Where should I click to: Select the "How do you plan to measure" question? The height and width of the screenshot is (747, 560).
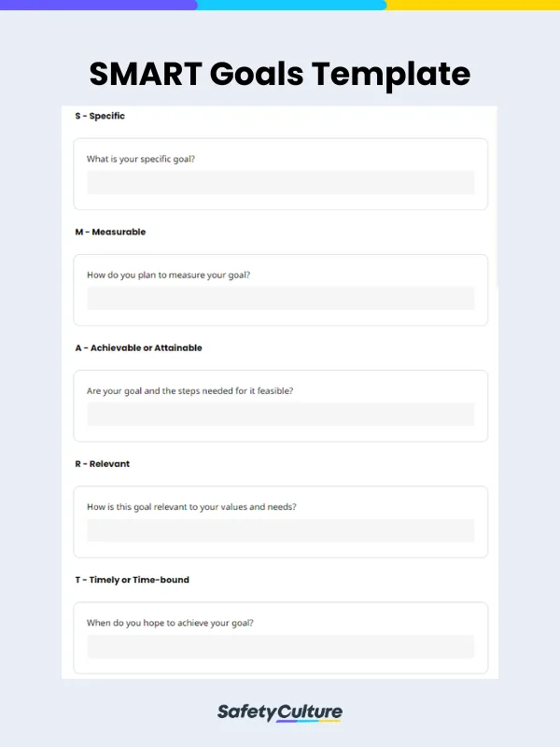(x=168, y=275)
